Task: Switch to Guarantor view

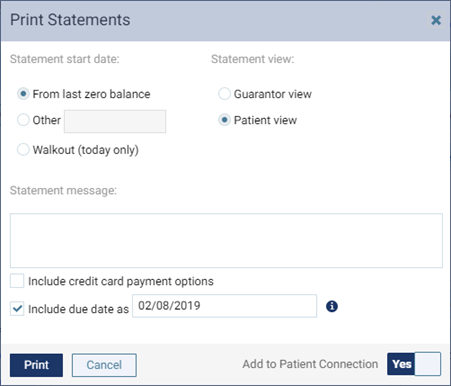Action: click(224, 94)
